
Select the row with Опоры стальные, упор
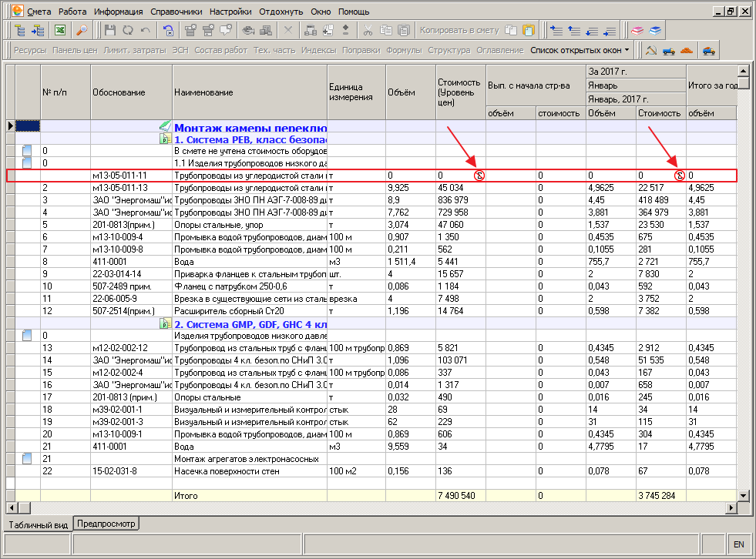371,225
